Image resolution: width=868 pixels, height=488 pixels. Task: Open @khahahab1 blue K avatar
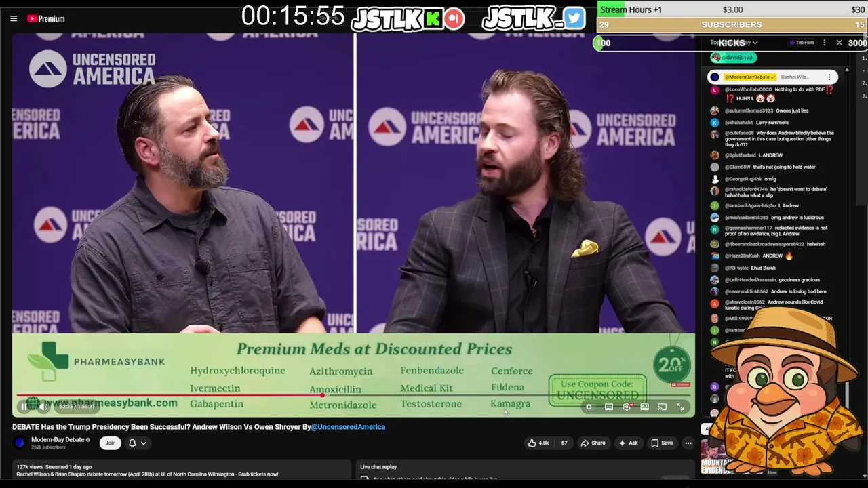pos(715,123)
